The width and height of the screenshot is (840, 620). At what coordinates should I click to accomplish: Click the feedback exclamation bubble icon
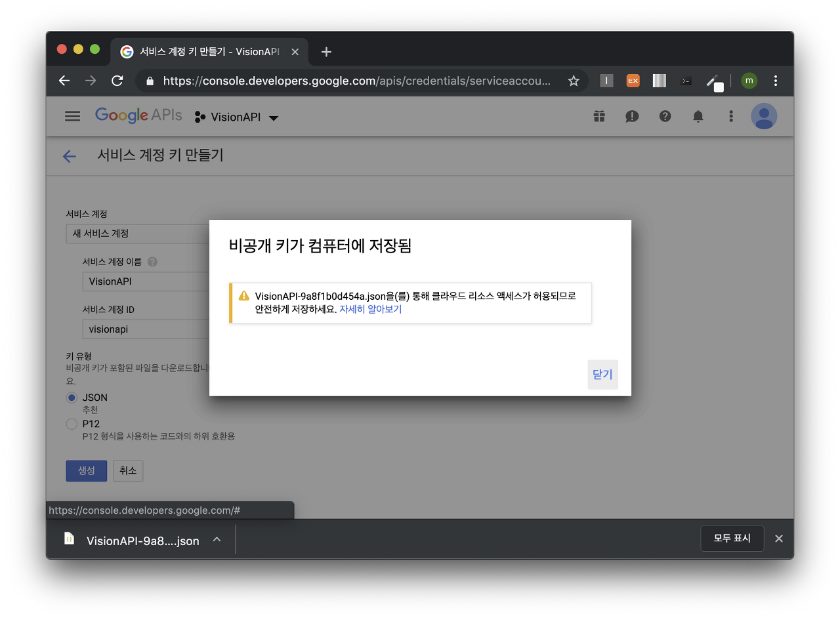click(x=632, y=116)
